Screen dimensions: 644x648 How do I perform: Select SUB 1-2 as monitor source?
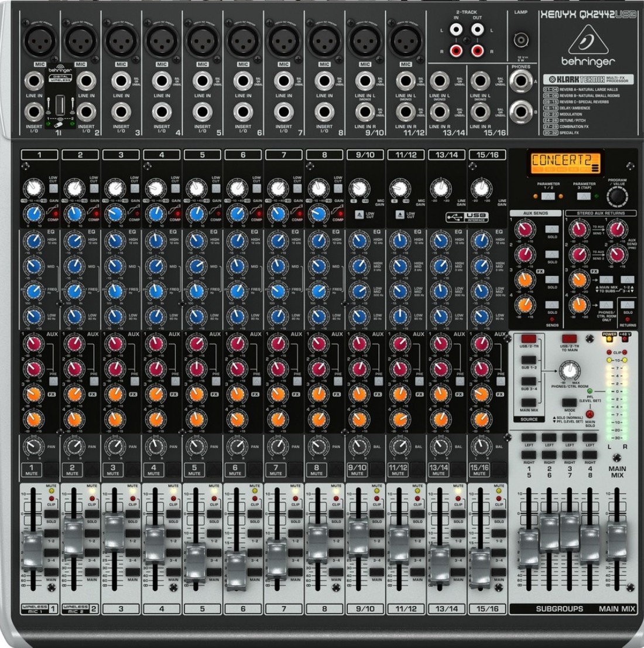click(529, 360)
